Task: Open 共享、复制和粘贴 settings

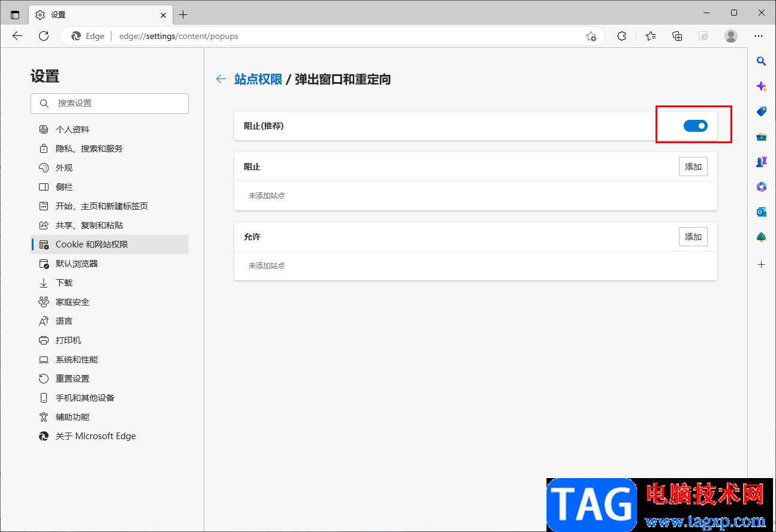Action: 110,225
